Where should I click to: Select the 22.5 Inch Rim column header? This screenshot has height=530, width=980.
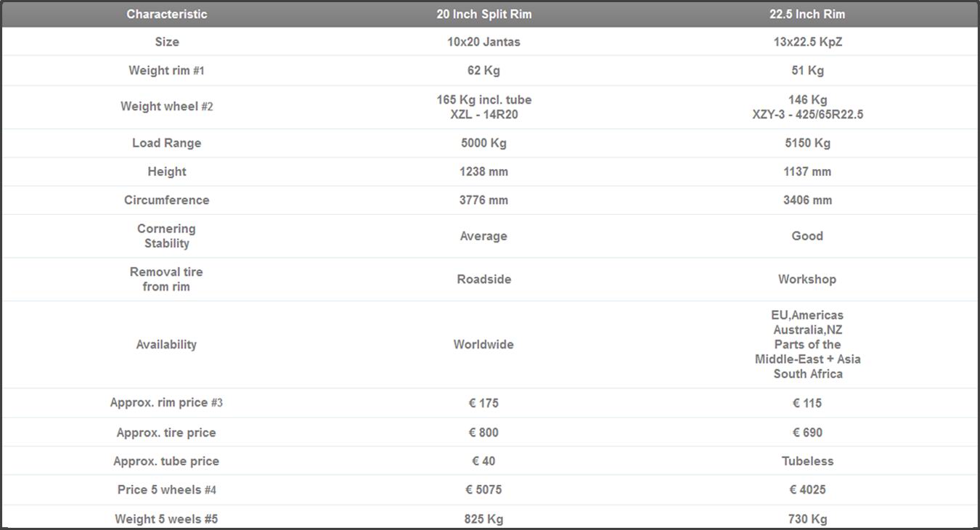point(807,14)
